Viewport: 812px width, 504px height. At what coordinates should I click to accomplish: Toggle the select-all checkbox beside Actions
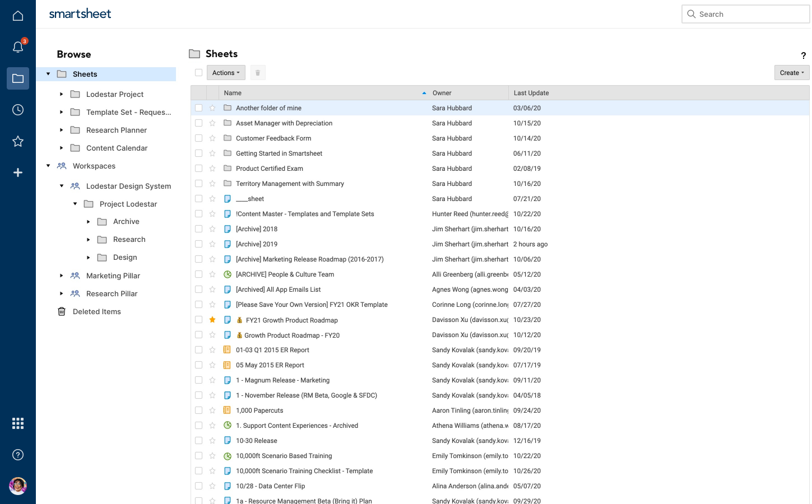point(198,73)
